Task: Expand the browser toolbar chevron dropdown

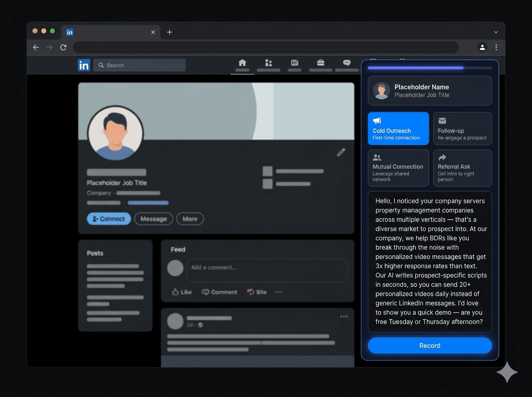Action: 496,31
